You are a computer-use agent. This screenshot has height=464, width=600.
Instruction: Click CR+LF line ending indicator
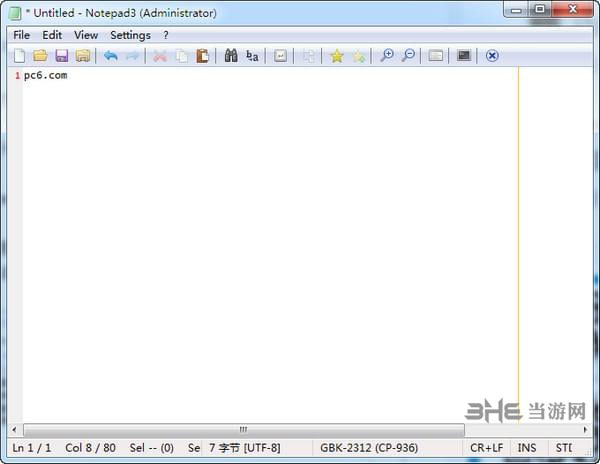[x=486, y=448]
